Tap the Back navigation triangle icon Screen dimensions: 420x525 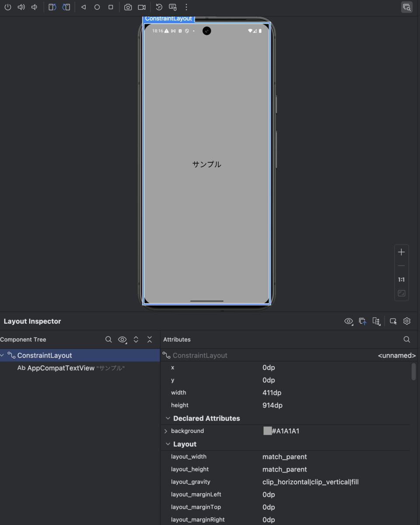pos(83,7)
